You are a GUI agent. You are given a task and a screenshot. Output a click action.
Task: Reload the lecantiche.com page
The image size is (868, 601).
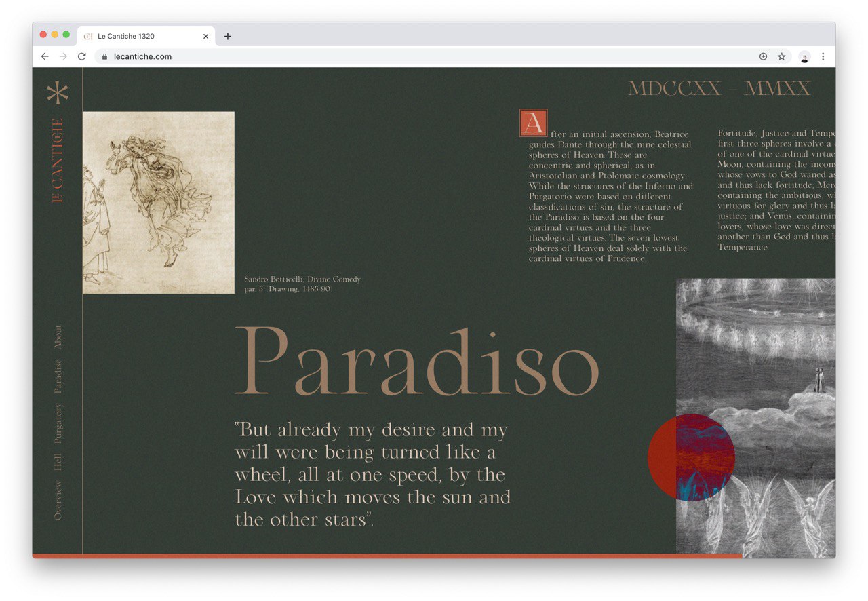[x=82, y=56]
